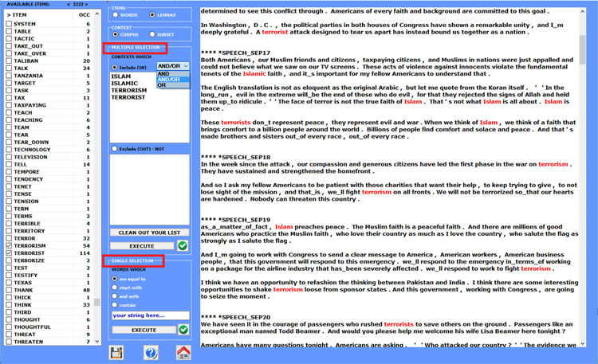This screenshot has height=364, width=598.
Task: Click the TALK item row
Action: [48, 68]
